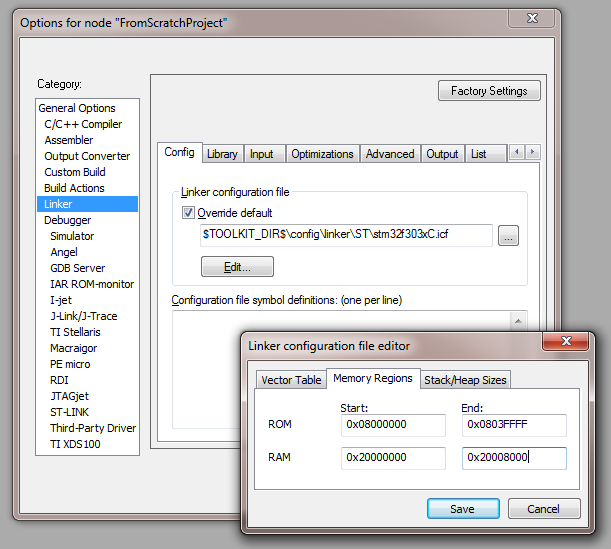The image size is (611, 549).
Task: Select Assembler category
Action: pyautogui.click(x=69, y=140)
